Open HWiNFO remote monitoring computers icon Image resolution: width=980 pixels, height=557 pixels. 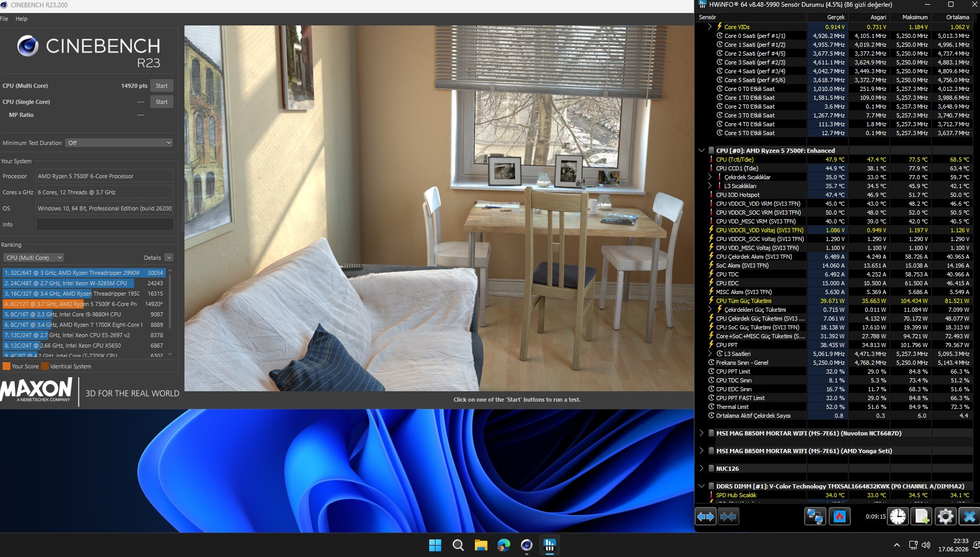[x=815, y=516]
